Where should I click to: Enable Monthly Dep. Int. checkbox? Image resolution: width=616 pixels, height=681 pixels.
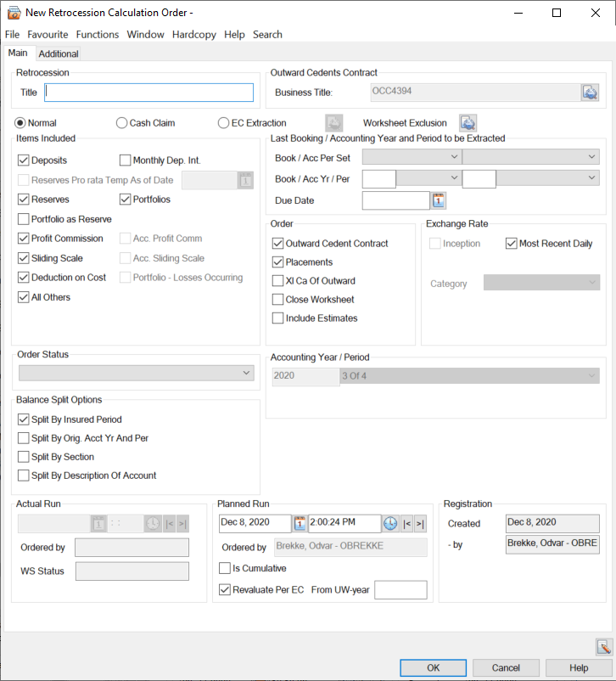coord(125,160)
